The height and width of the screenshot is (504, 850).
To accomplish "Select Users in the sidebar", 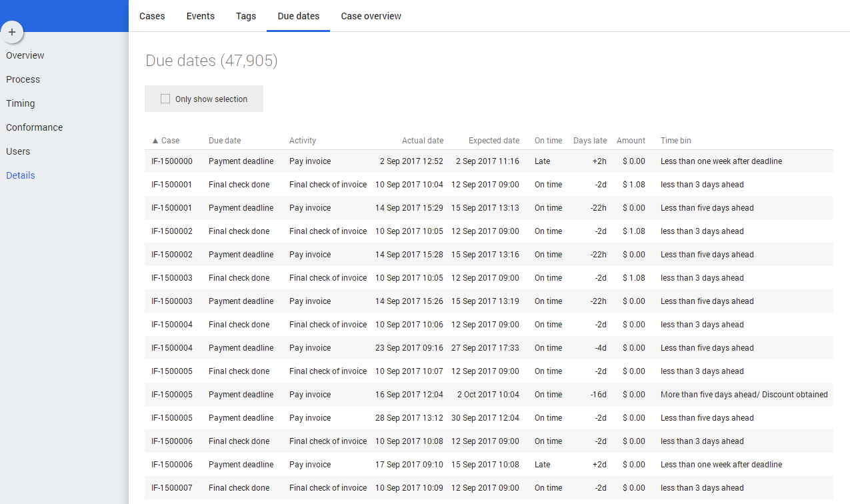I will click(x=18, y=151).
